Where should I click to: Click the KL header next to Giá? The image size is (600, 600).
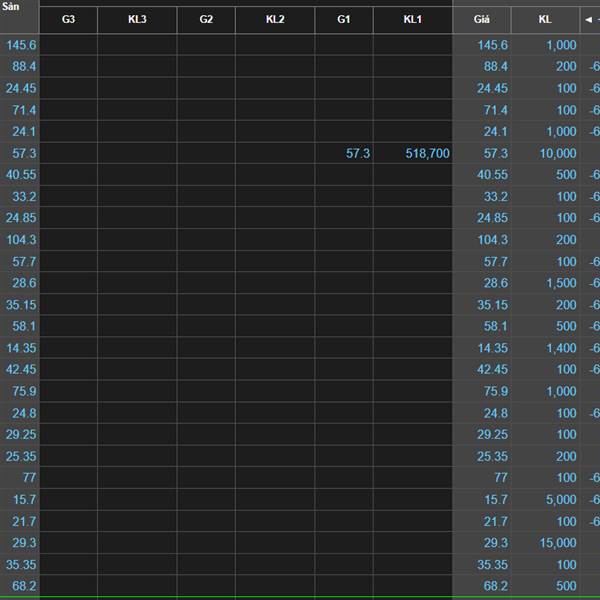pyautogui.click(x=545, y=20)
